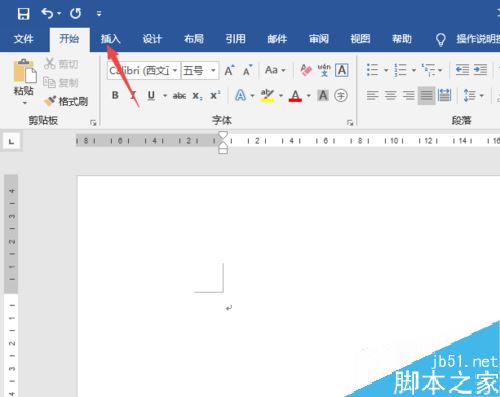Align text right
Image resolution: width=500 pixels, height=397 pixels.
click(x=408, y=96)
